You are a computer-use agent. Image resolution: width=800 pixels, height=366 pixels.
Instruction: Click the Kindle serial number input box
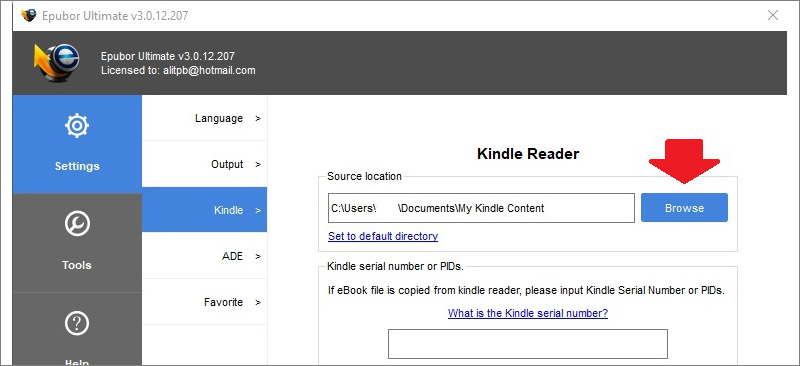tap(528, 344)
